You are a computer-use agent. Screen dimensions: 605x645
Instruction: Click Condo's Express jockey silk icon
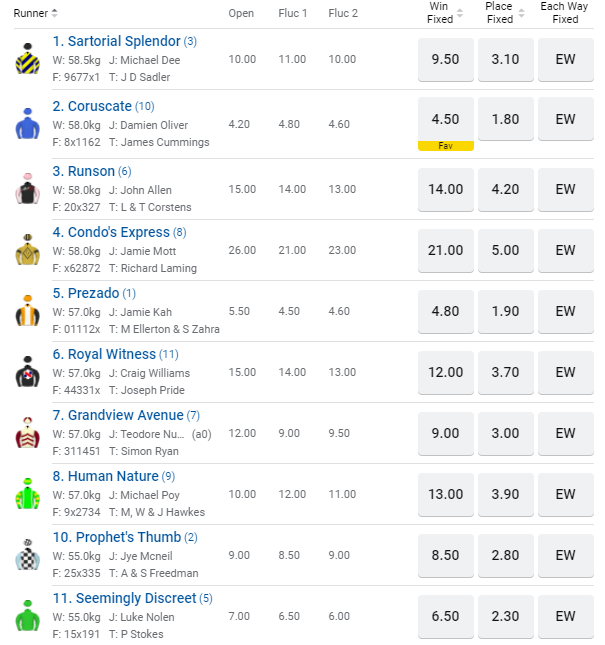pos(27,250)
